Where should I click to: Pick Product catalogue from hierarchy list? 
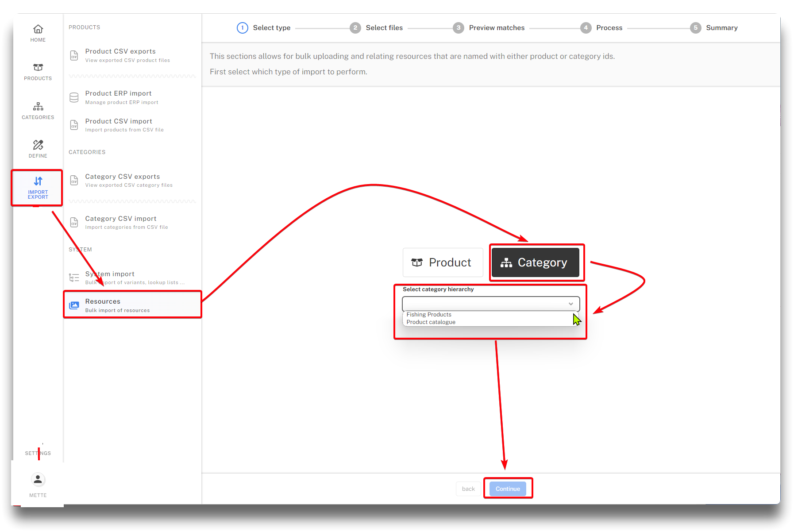[x=431, y=322]
